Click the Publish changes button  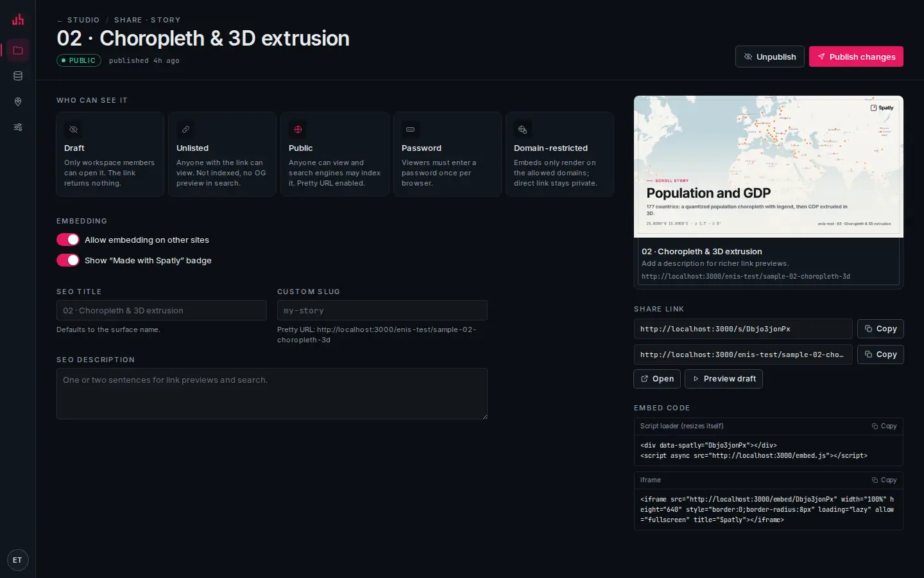pyautogui.click(x=856, y=57)
